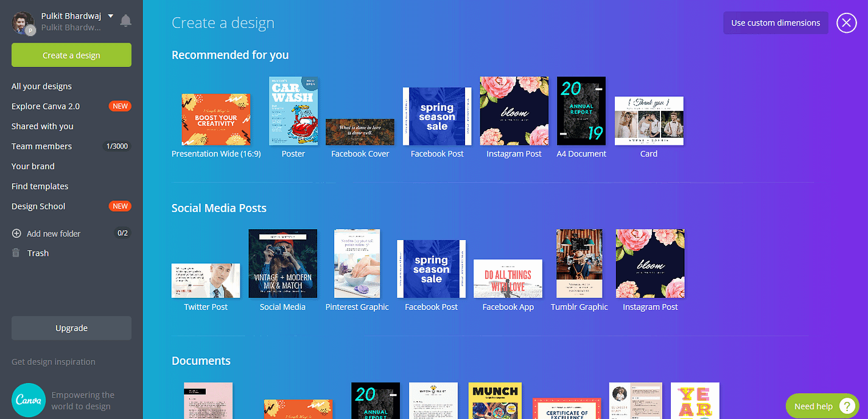Click the Trash bin icon
This screenshot has height=419, width=868.
tap(16, 253)
